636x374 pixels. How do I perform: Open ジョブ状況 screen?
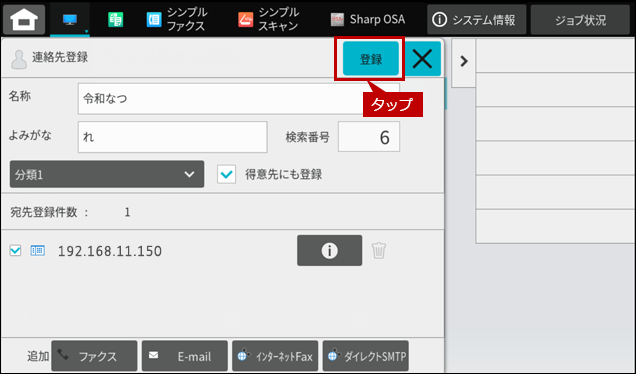pyautogui.click(x=580, y=19)
